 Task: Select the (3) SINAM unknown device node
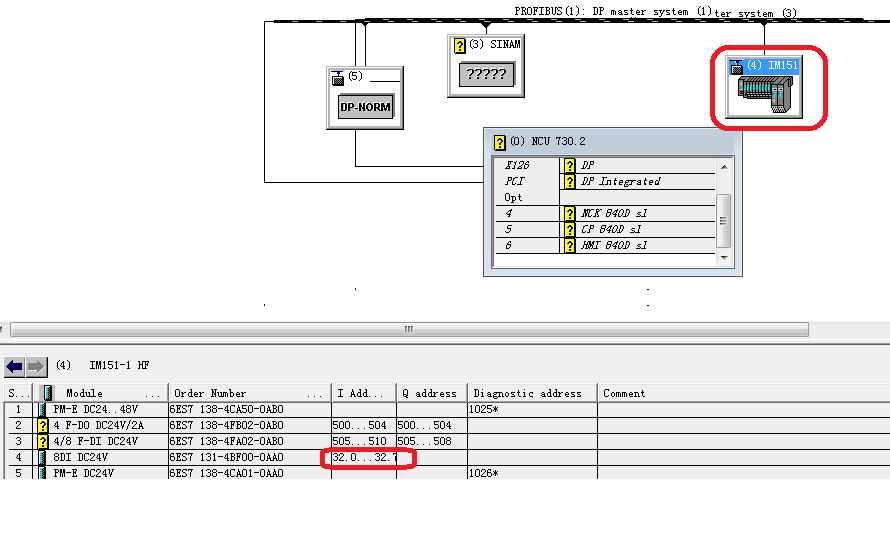(x=486, y=65)
